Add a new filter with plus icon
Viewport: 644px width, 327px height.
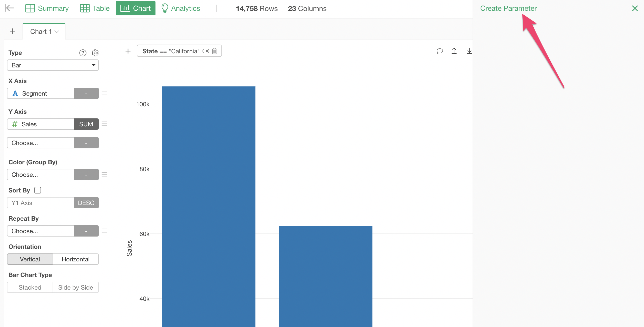click(x=128, y=51)
